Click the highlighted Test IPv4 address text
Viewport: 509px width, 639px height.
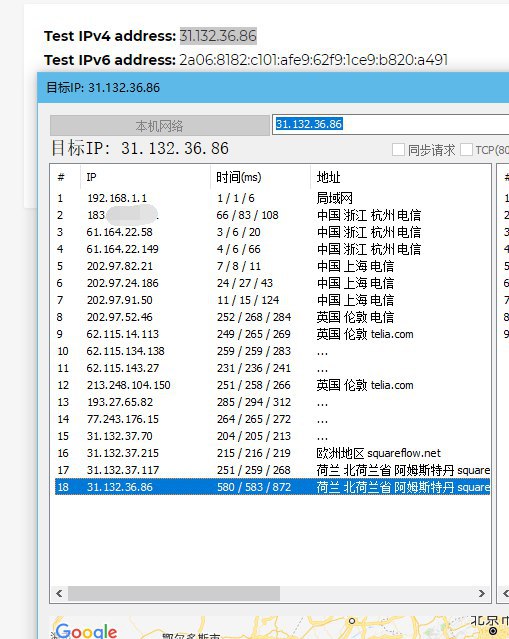[218, 36]
